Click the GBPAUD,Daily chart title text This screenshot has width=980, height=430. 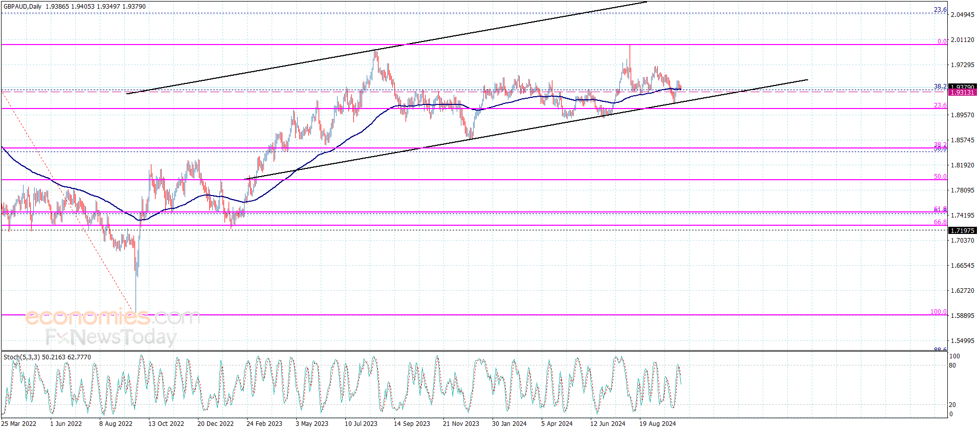23,7
